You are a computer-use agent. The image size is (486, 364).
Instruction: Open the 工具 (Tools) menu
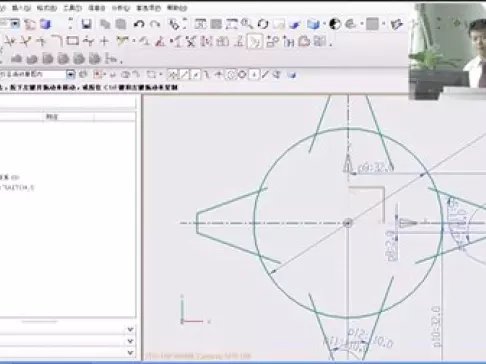tap(73, 8)
